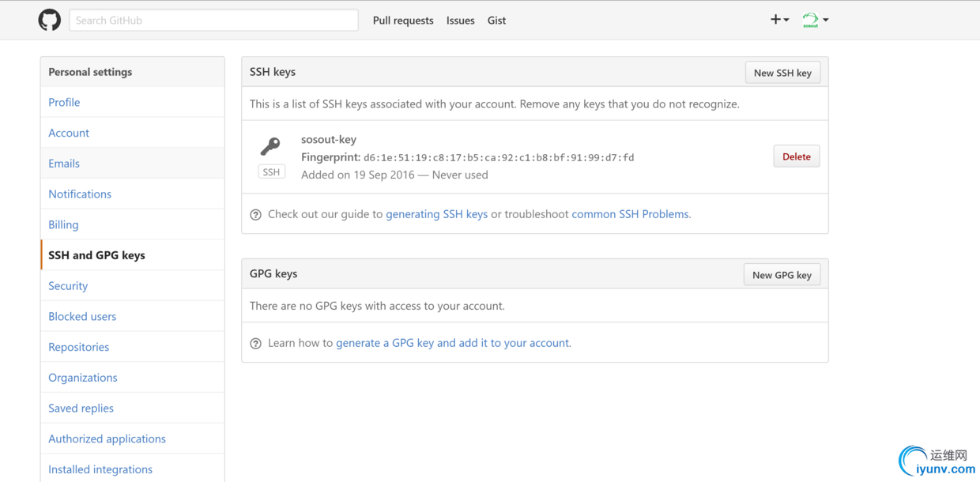
Task: Click the GitHub Octocat logo
Action: [x=50, y=21]
